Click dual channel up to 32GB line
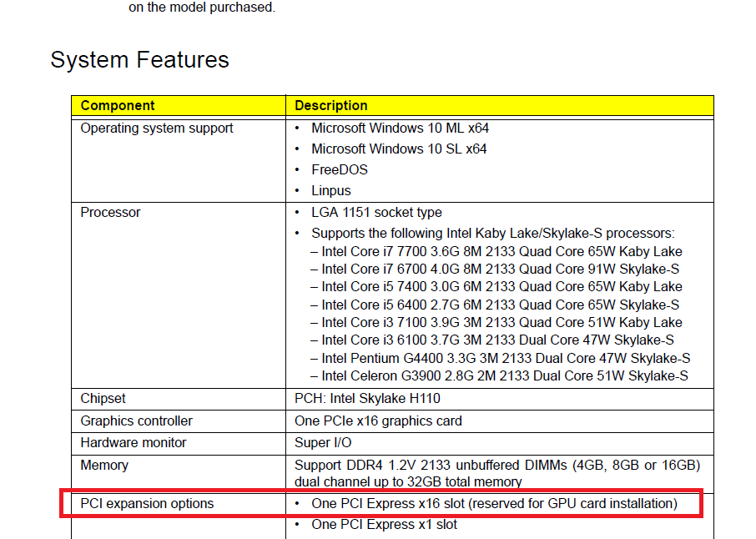Viewport: 756px width, 539px height. click(408, 482)
